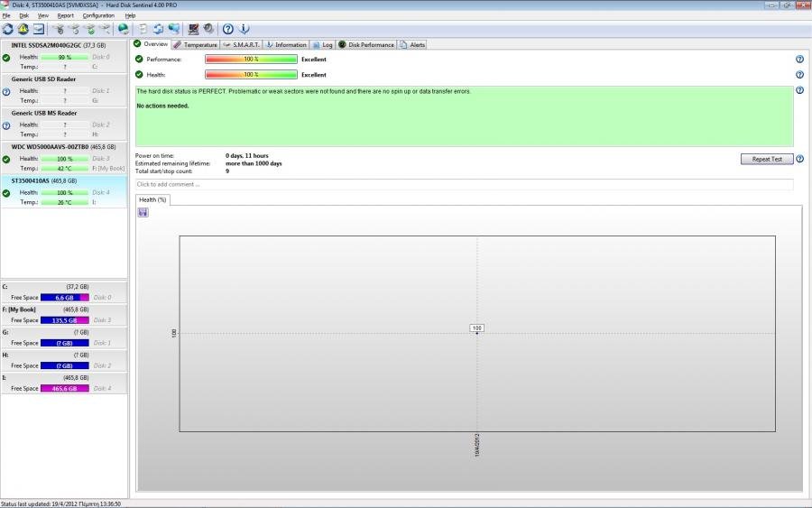
Task: Click the help icon next to Repeat Test
Action: 800,159
